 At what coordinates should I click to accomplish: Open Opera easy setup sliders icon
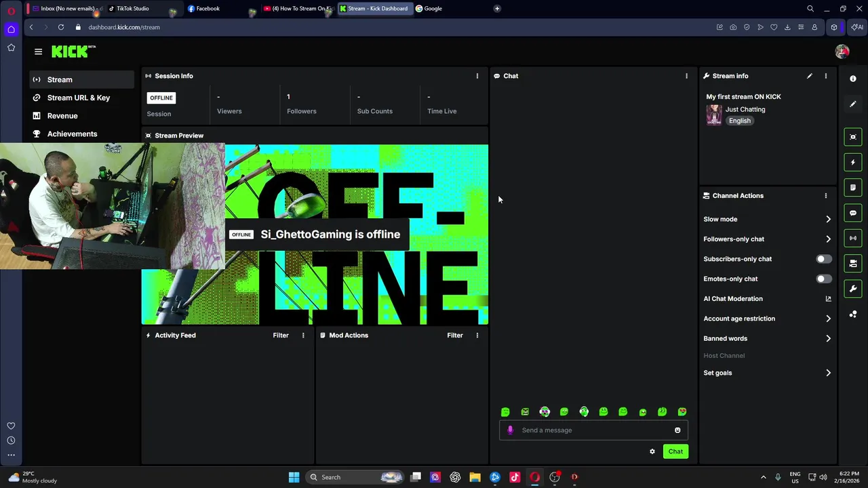click(x=801, y=27)
